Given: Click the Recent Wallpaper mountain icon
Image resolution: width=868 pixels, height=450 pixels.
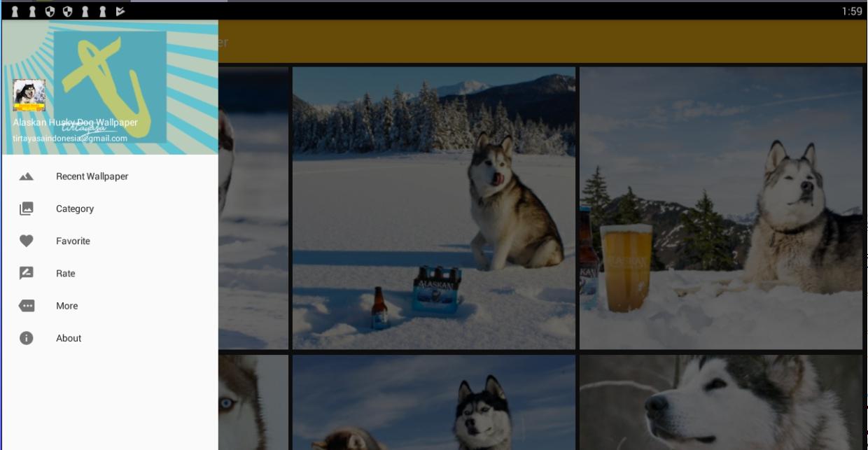Looking at the screenshot, I should (x=26, y=176).
